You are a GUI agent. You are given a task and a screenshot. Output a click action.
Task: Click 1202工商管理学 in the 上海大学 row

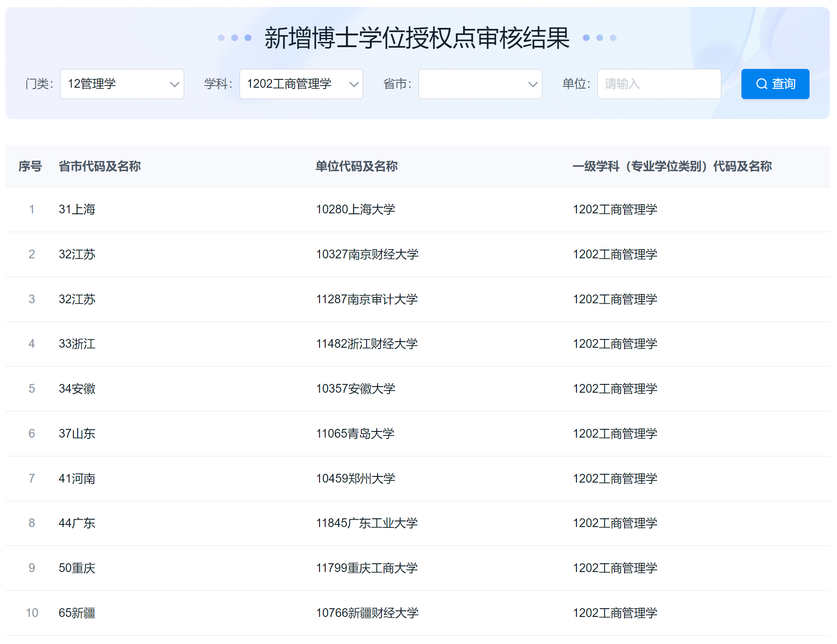[615, 209]
